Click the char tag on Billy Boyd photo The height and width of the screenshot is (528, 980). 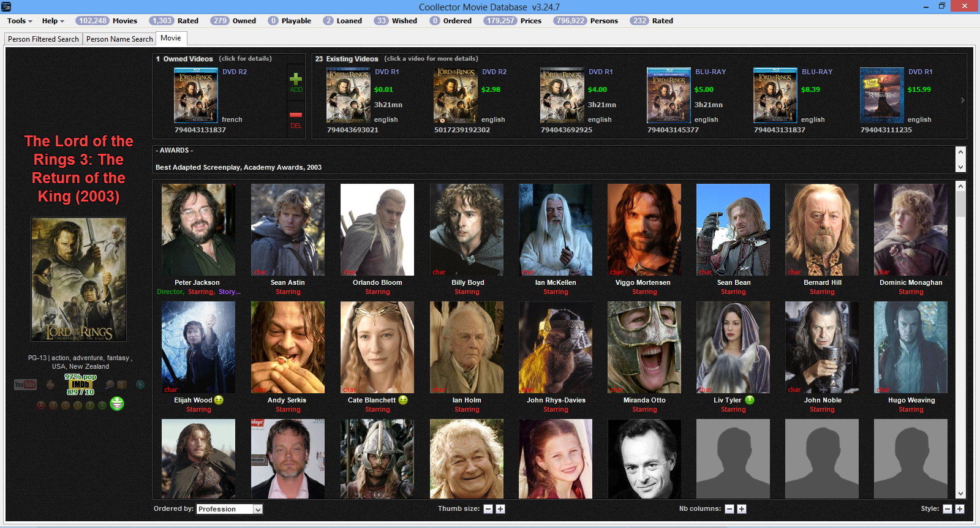439,272
